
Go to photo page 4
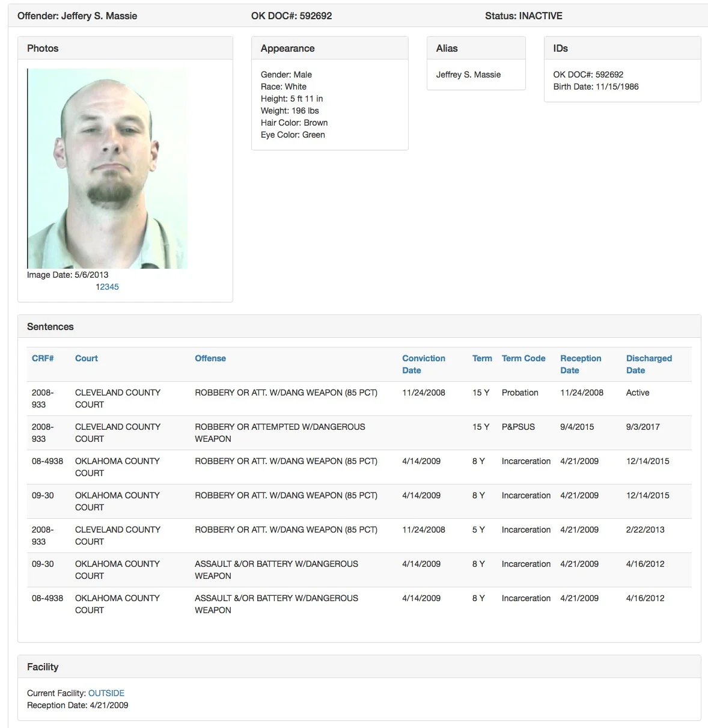pos(112,287)
